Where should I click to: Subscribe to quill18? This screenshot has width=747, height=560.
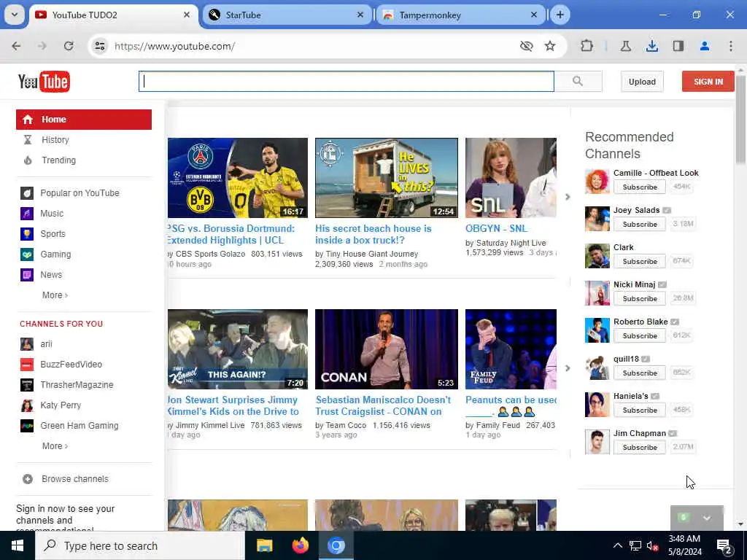(x=640, y=373)
